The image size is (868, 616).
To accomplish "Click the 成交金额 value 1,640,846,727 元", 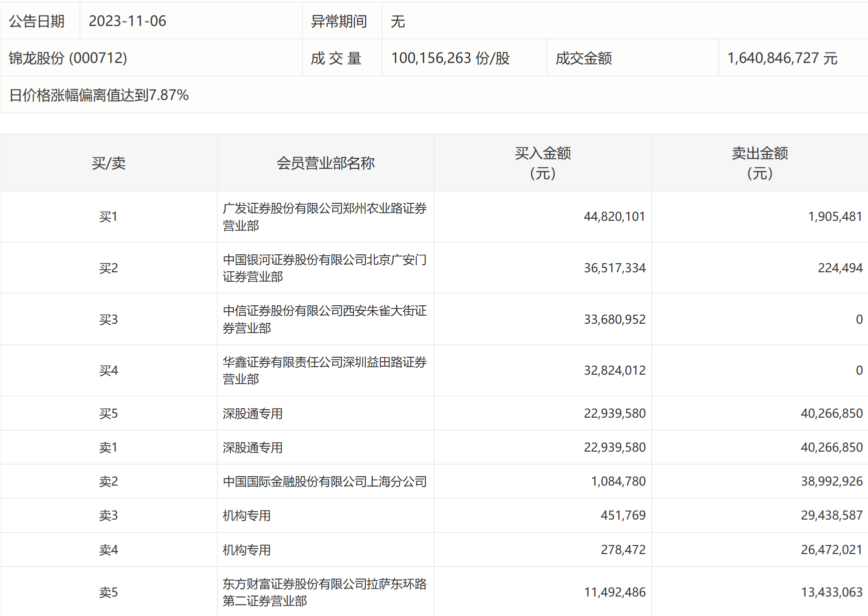I will pos(782,58).
